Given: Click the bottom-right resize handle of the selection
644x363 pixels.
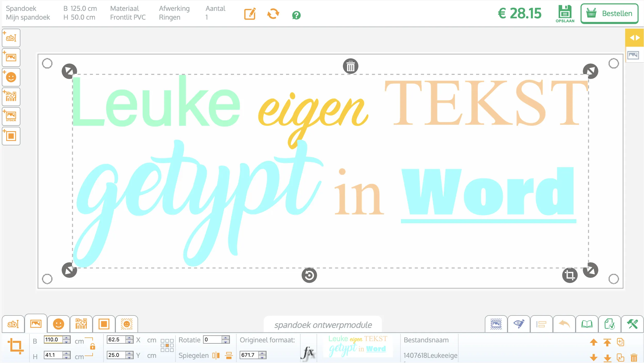Looking at the screenshot, I should (x=591, y=270).
